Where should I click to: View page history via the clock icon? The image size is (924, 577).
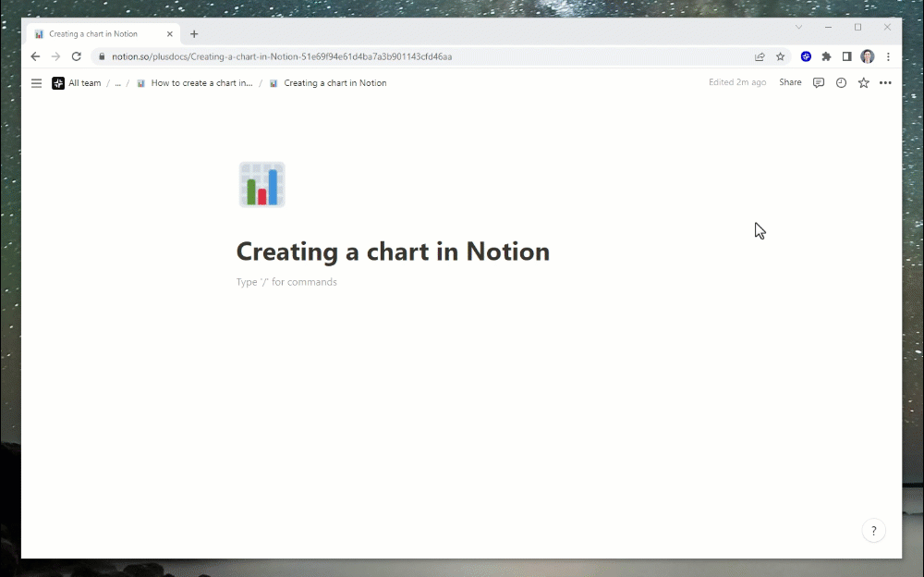pyautogui.click(x=841, y=82)
